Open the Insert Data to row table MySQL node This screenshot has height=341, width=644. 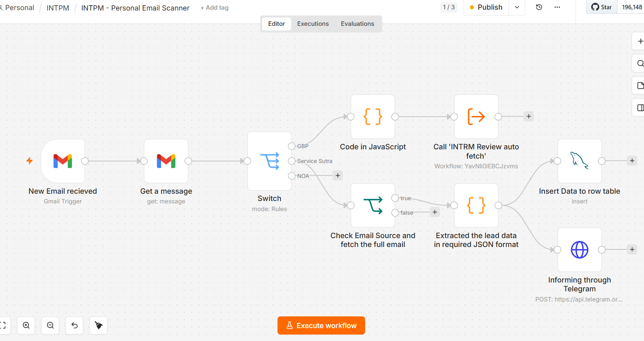[x=580, y=161]
